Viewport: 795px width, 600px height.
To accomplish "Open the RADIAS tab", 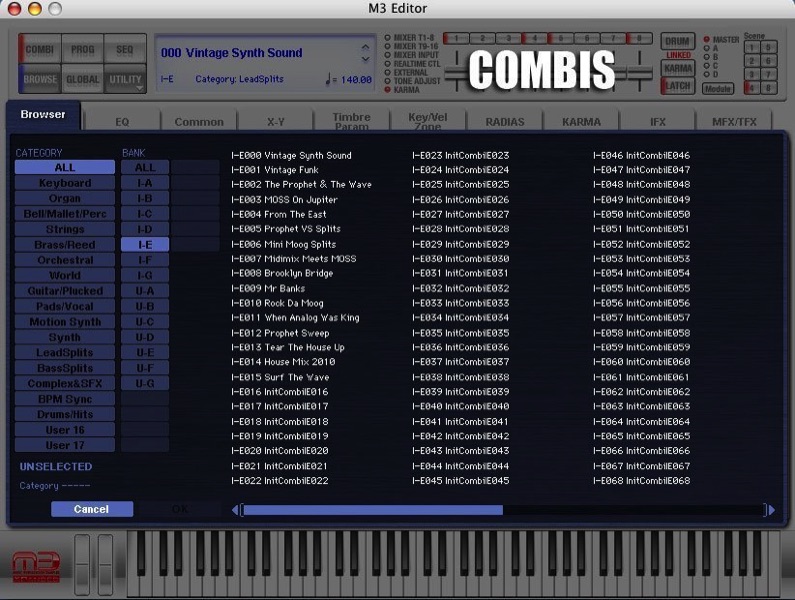I will (505, 122).
